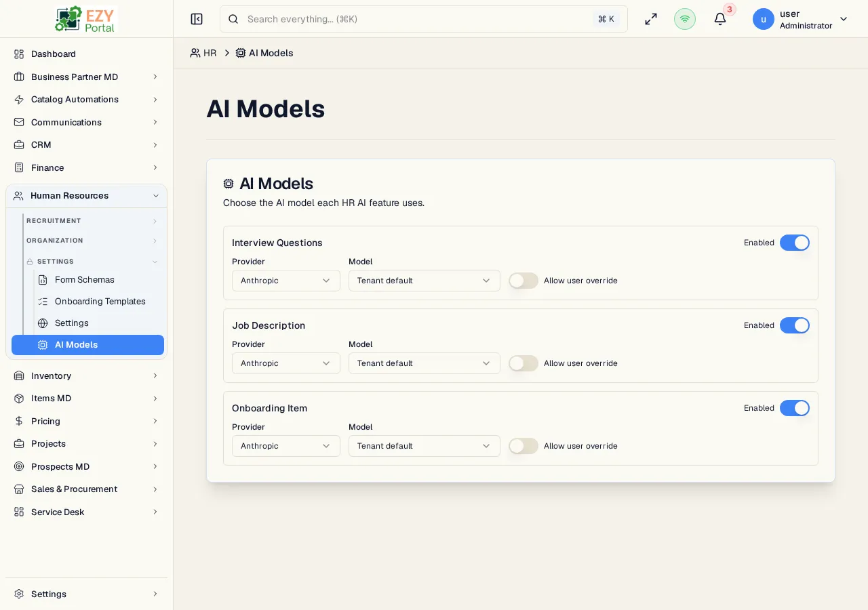Open Onboarding Item Provider dropdown
The height and width of the screenshot is (610, 868).
click(x=286, y=446)
